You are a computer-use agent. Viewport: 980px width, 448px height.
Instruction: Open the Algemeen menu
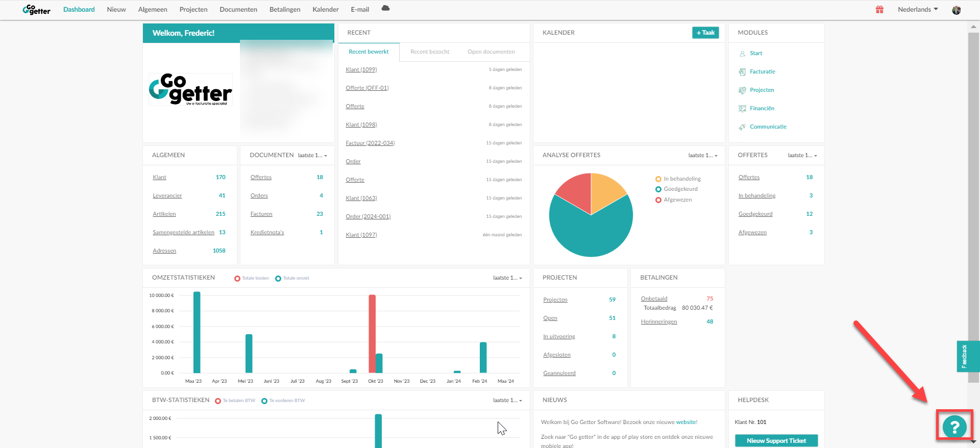point(153,9)
